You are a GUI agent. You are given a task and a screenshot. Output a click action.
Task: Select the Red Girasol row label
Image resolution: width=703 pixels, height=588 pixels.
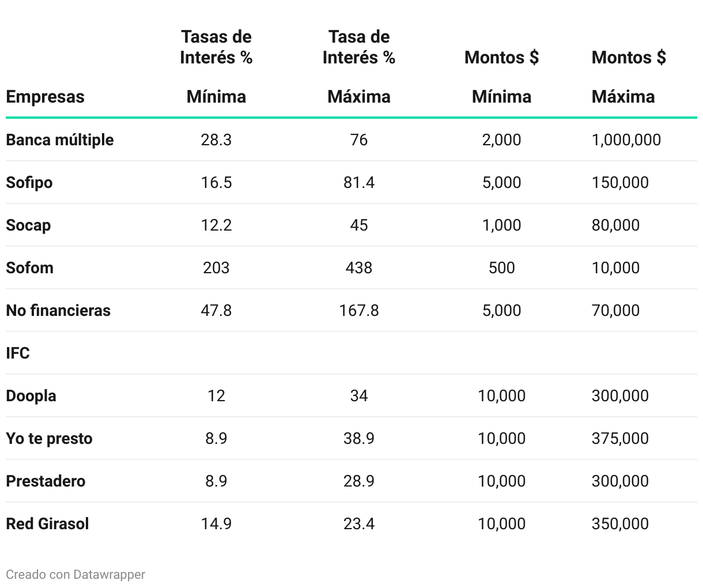coord(47,524)
